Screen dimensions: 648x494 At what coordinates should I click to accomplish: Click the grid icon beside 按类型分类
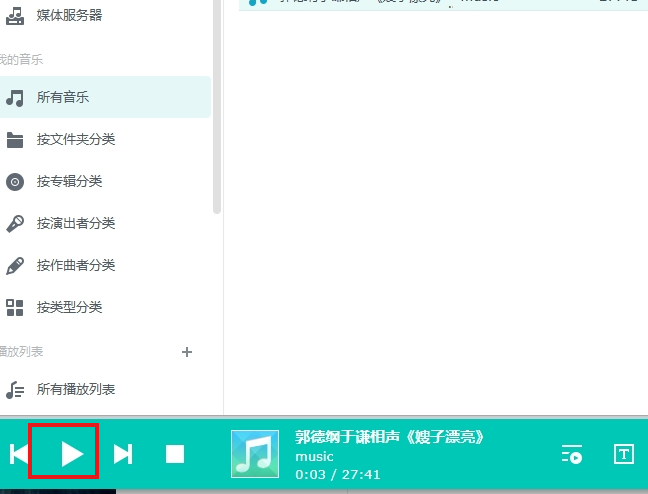pyautogui.click(x=15, y=308)
